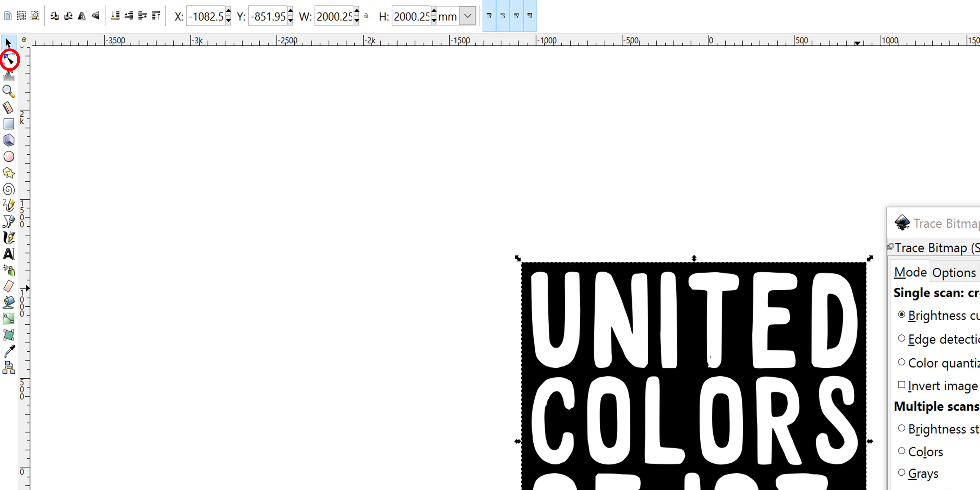Select the Mesh gradient tool
Image resolution: width=980 pixels, height=490 pixels.
9,335
